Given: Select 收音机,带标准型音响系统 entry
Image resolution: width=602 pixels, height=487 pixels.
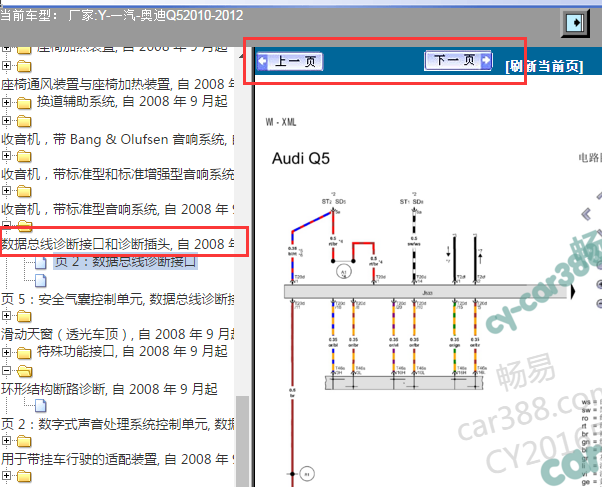Looking at the screenshot, I should [x=117, y=209].
